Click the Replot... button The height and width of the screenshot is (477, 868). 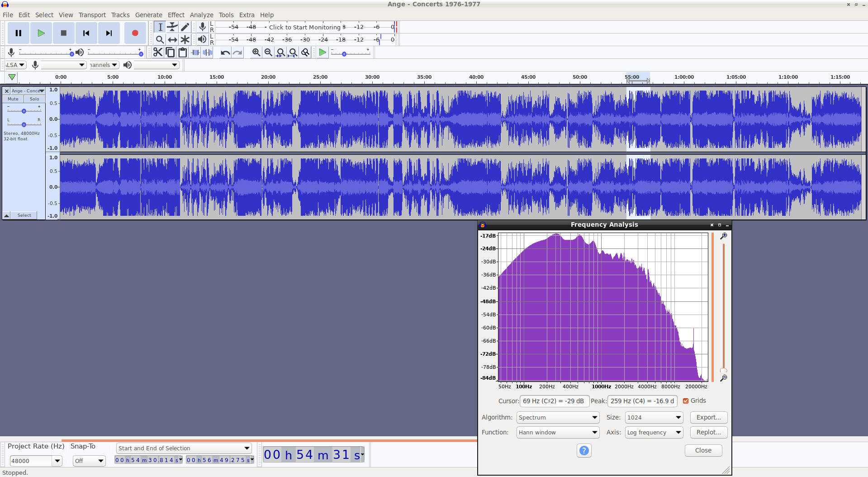[708, 433]
